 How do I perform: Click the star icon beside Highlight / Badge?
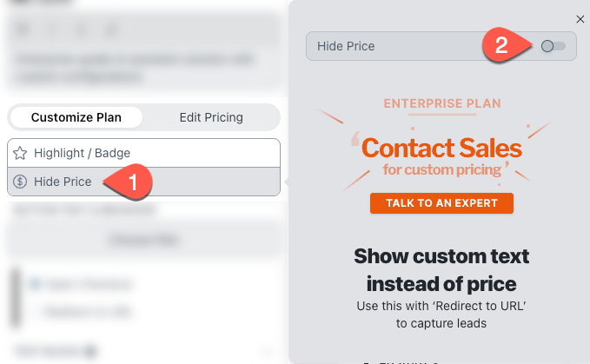21,153
